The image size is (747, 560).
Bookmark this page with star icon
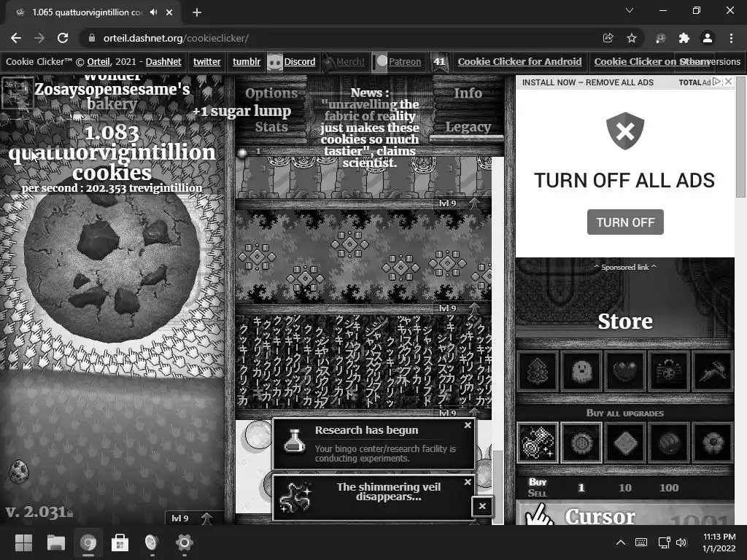coord(632,38)
